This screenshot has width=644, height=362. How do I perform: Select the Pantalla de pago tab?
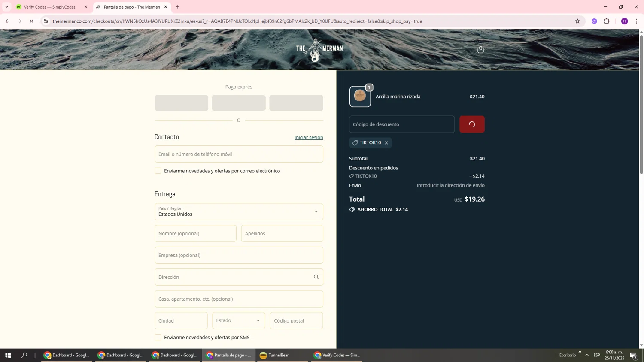click(132, 7)
